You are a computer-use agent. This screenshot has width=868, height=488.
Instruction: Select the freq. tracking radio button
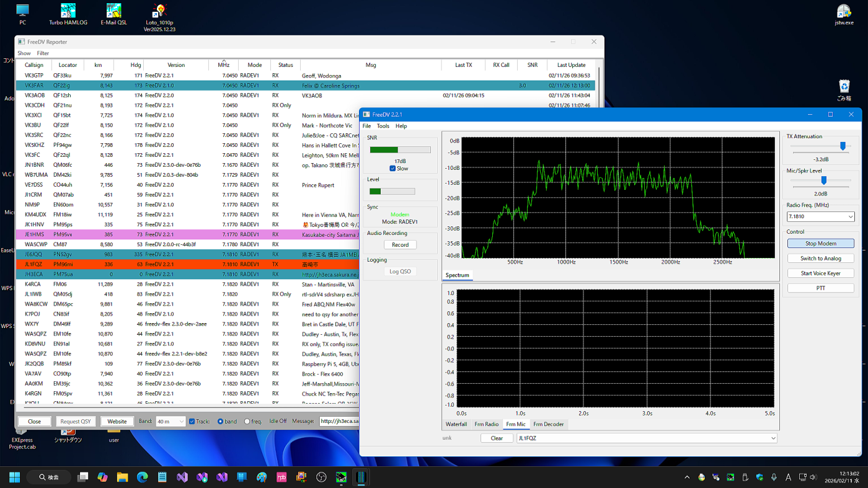pos(247,422)
